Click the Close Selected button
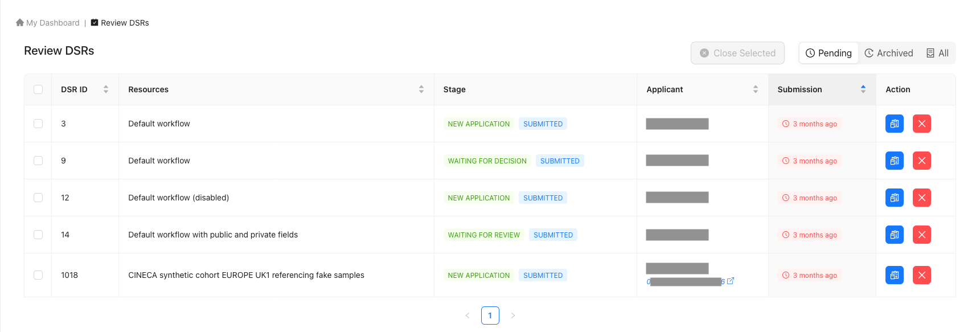 point(737,53)
